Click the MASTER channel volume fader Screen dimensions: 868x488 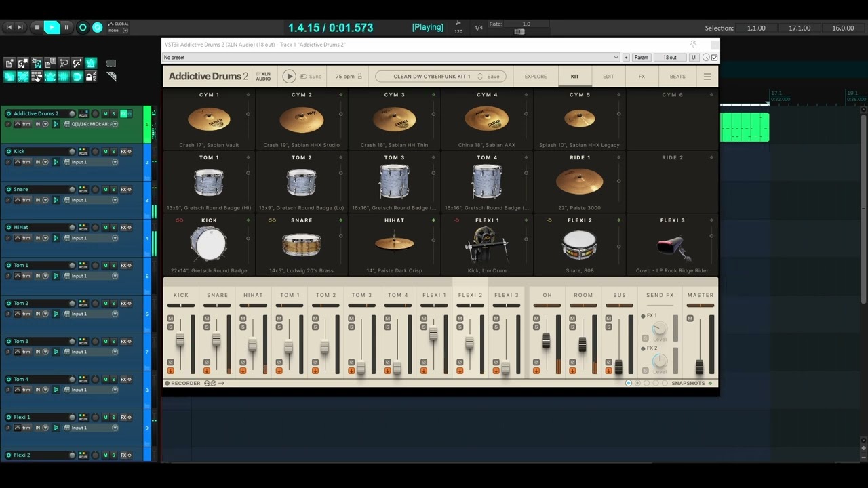click(x=699, y=367)
